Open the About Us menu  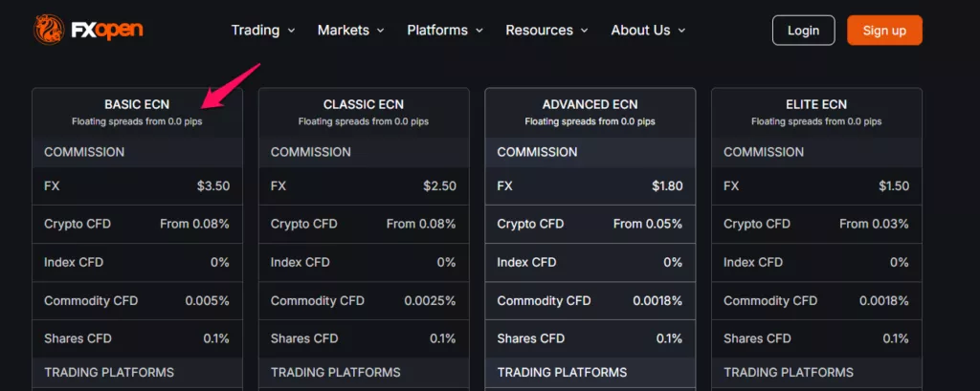(648, 30)
